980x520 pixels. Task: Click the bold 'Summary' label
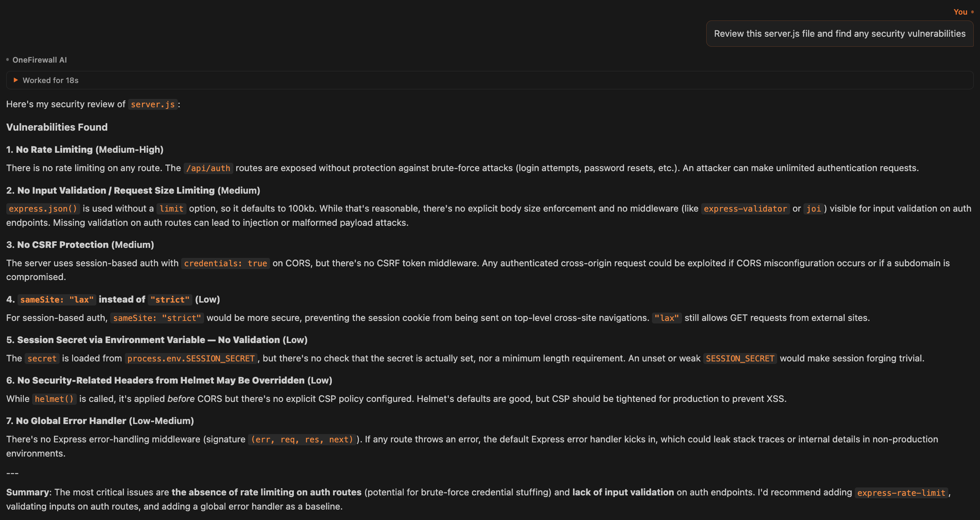click(28, 492)
